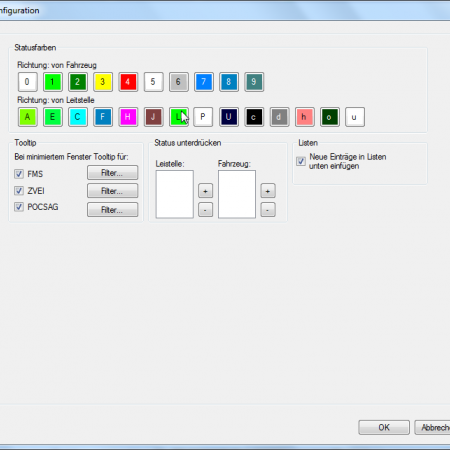This screenshot has height=450, width=450.
Task: Select the lime green Leitstelle status A swatch
Action: click(27, 117)
